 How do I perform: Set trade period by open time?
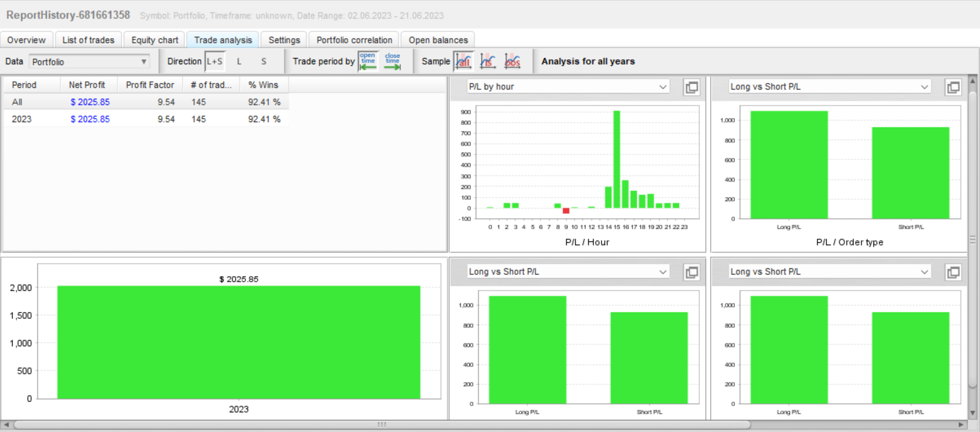[368, 61]
